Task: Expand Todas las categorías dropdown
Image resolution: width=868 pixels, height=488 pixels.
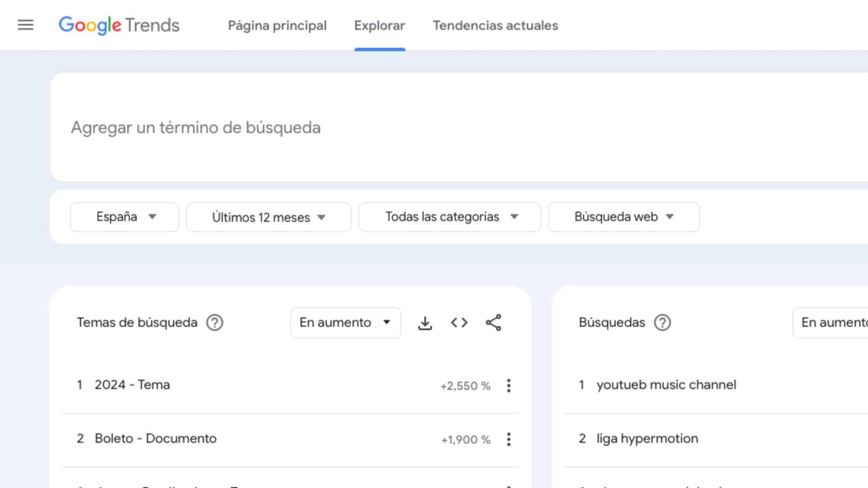Action: coord(450,217)
